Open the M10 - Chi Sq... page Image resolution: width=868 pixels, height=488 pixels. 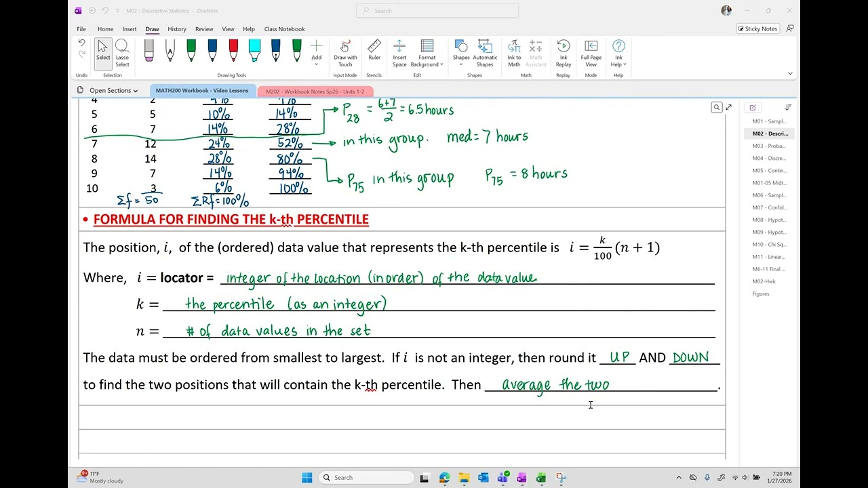769,245
